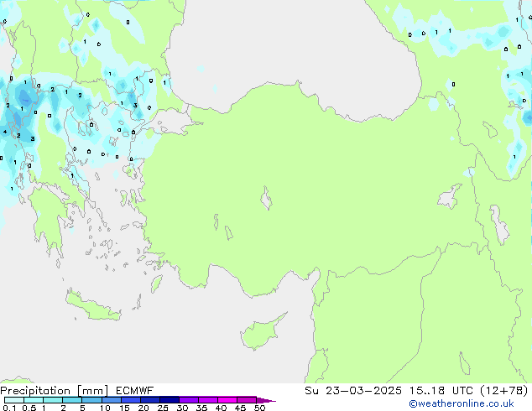The image size is (532, 411).
Task: Pick the 35 mm purple legend swatch
Action: (208, 400)
